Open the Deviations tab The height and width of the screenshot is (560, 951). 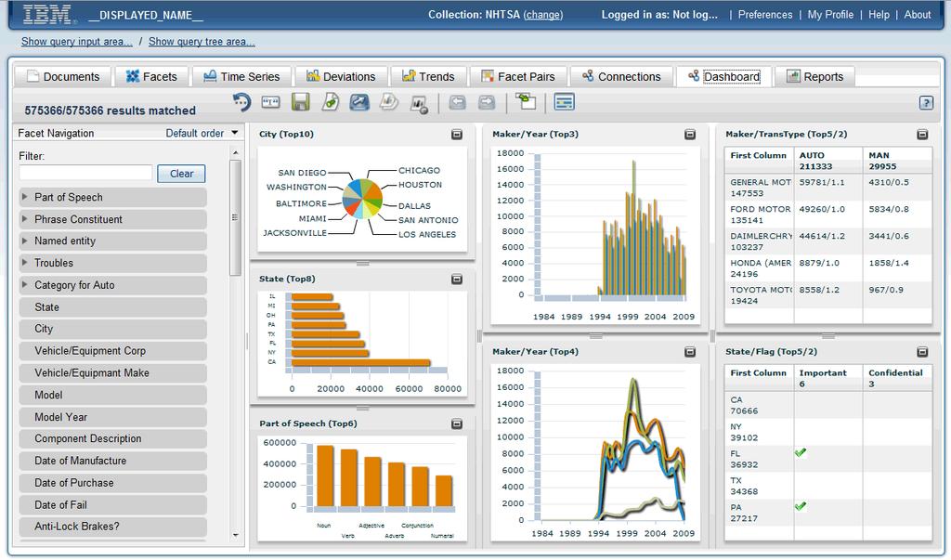[x=341, y=76]
